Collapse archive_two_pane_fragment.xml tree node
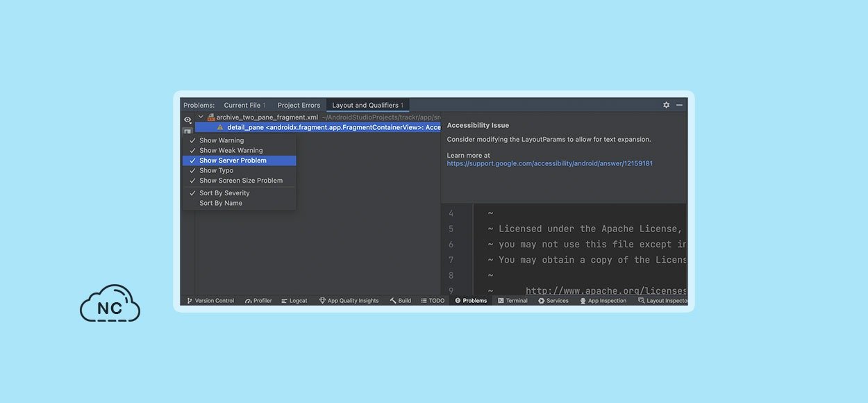This screenshot has height=403, width=868. (x=201, y=117)
